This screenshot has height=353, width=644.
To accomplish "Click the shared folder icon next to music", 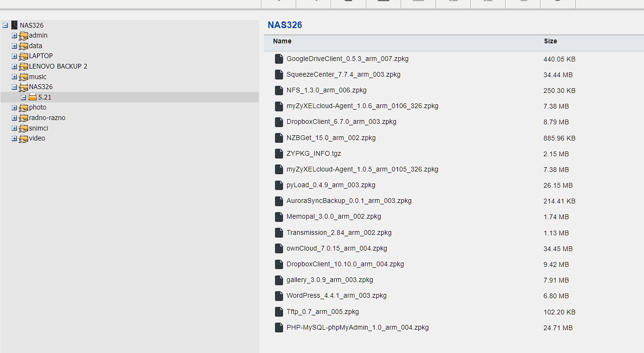I will coord(23,77).
